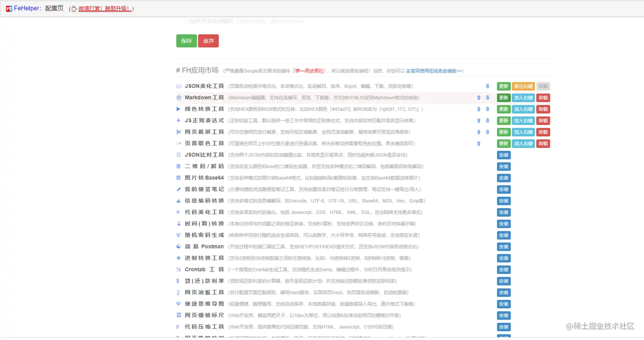The height and width of the screenshot is (340, 644).
Task: Click the FeHelper logo icon in the header
Action: pos(9,9)
